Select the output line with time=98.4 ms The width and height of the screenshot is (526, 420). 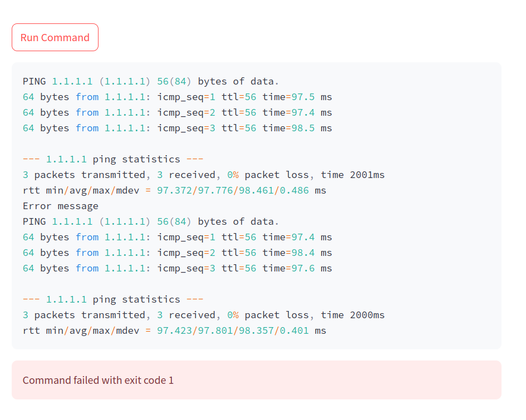click(177, 253)
